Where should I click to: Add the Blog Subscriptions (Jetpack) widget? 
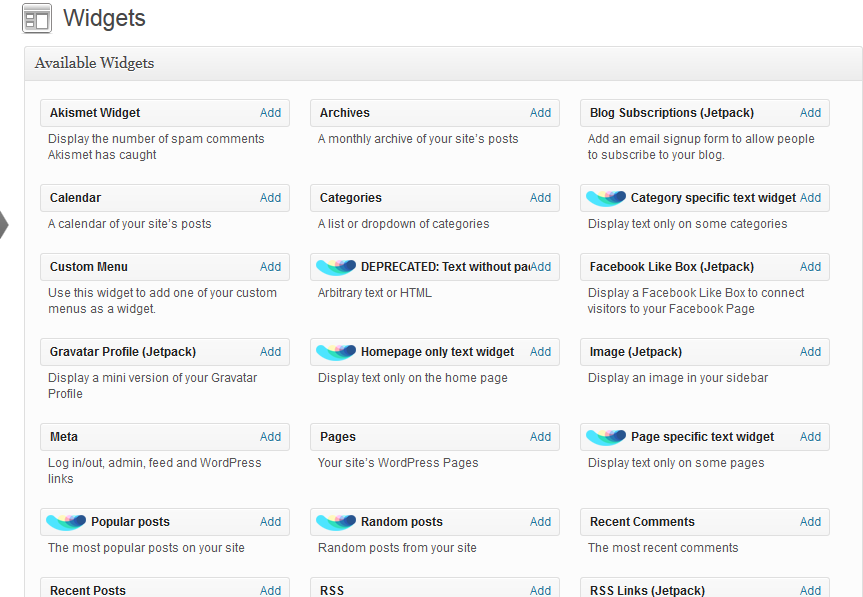point(810,113)
